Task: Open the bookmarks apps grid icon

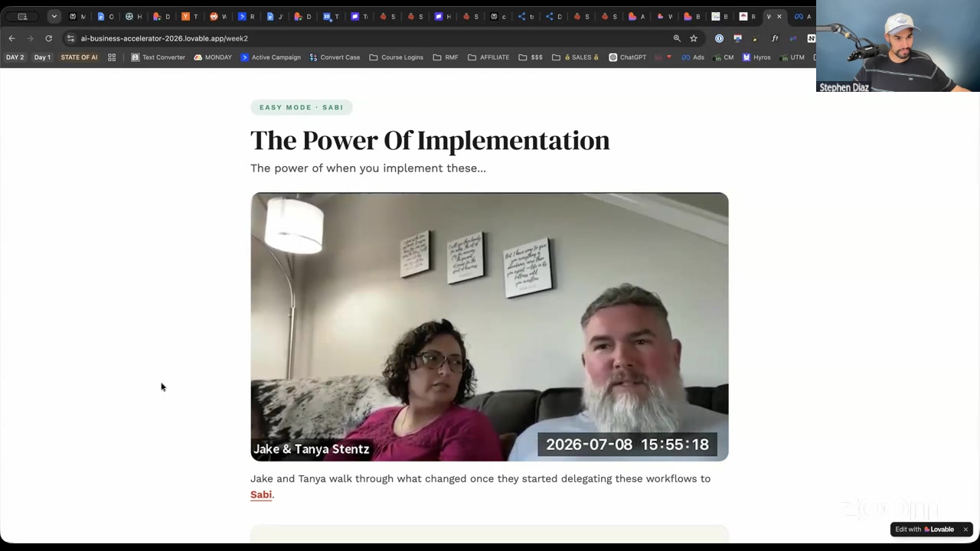Action: 112,57
